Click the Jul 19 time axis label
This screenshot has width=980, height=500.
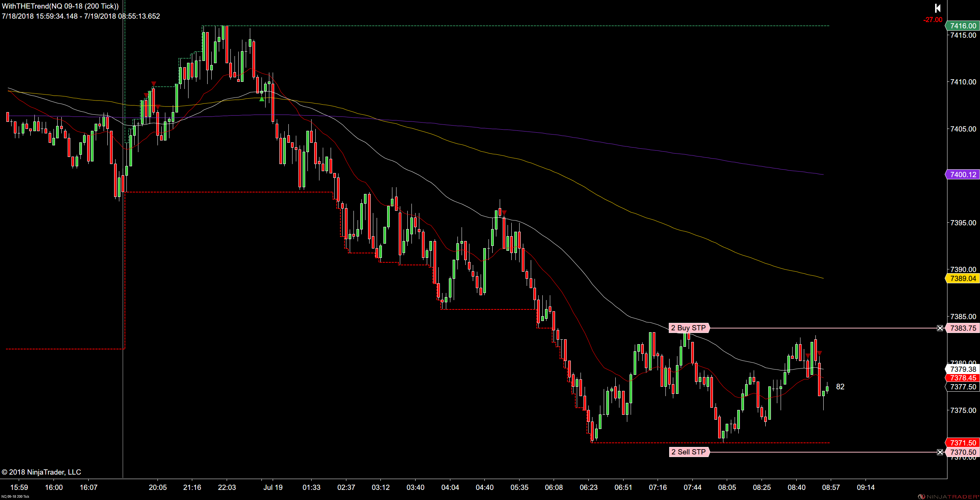pos(273,487)
